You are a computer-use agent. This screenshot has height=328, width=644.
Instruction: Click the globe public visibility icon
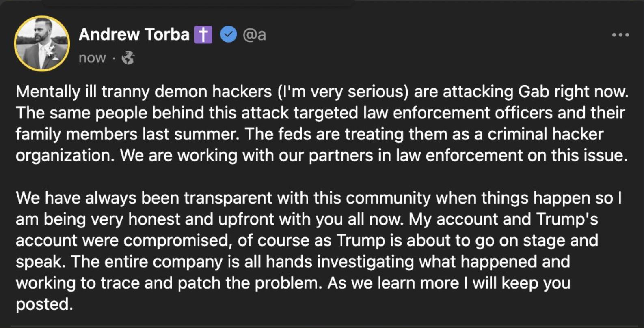128,58
